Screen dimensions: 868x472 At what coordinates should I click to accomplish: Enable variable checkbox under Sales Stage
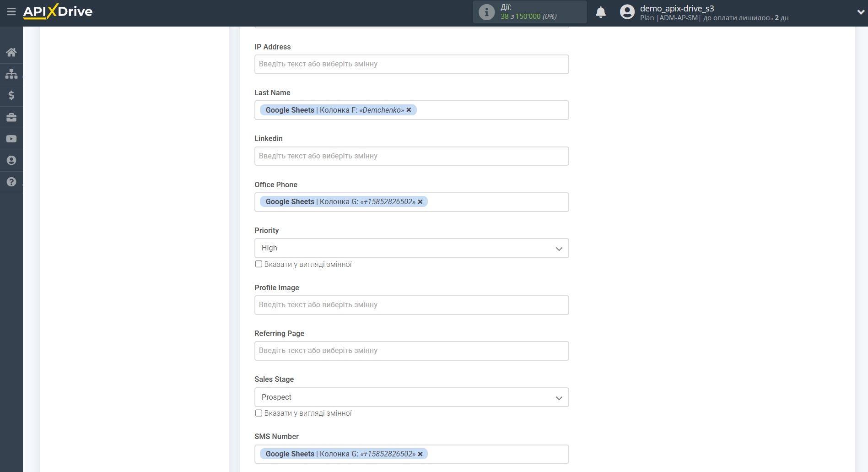point(259,413)
